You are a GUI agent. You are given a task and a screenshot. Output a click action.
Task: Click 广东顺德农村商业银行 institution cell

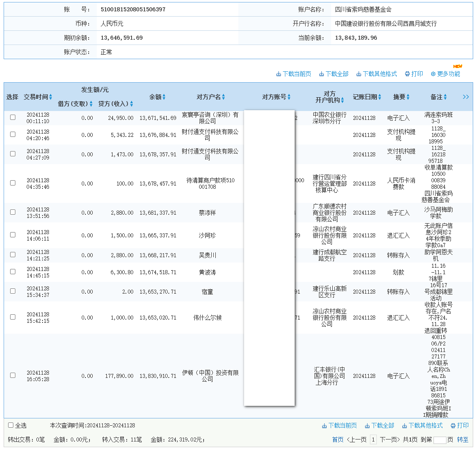(329, 213)
